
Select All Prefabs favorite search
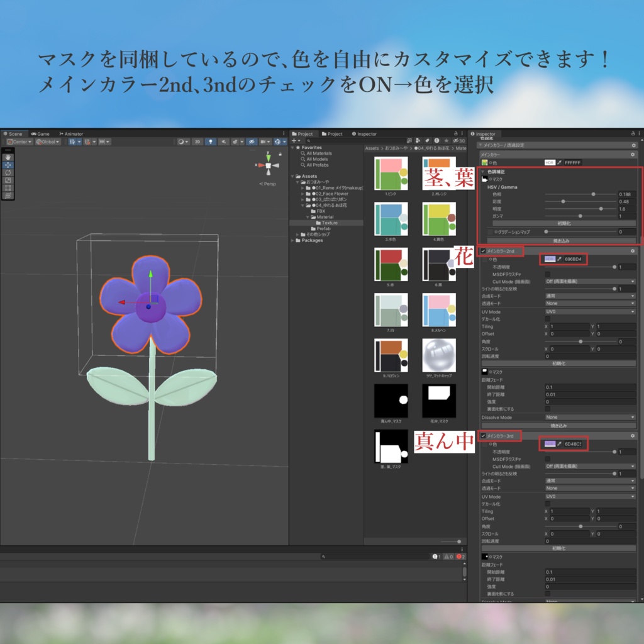318,165
